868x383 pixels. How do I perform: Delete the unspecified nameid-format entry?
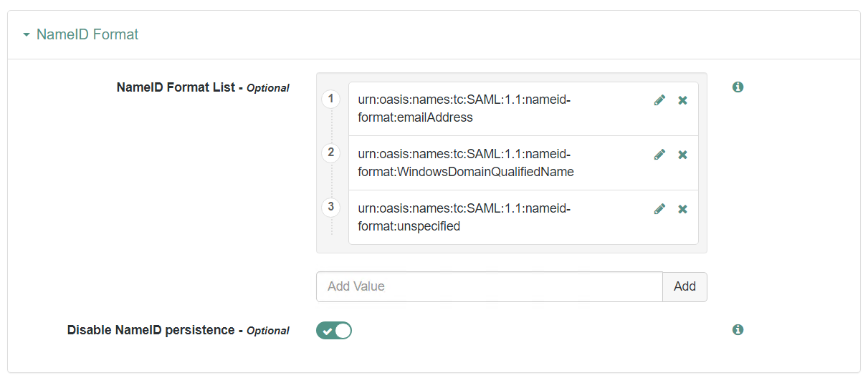682,209
